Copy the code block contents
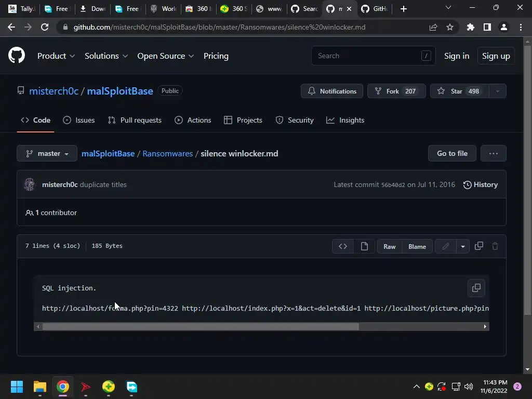The width and height of the screenshot is (532, 399). coord(476,288)
